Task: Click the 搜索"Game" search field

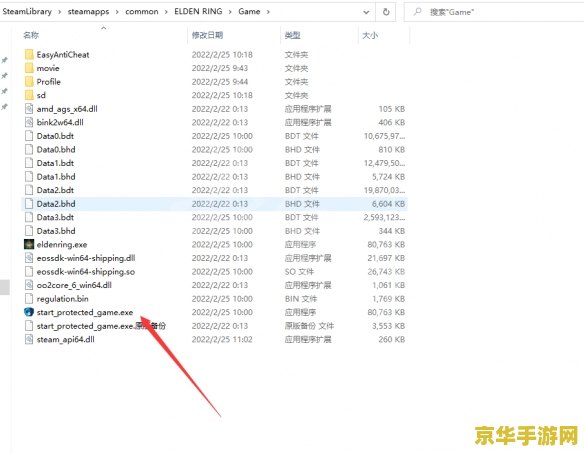Action: (494, 12)
